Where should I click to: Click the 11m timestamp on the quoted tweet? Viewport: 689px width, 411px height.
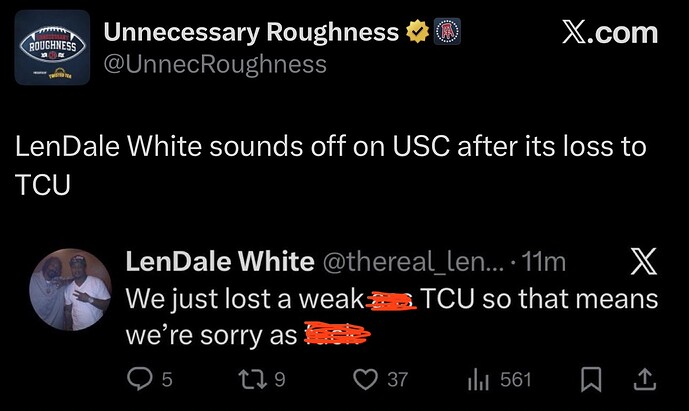point(544,262)
